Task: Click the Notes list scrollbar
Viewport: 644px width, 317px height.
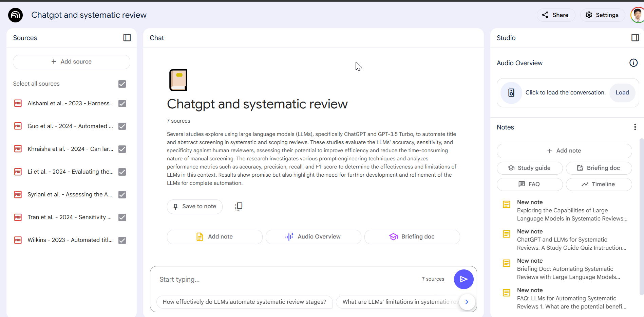Action: pyautogui.click(x=641, y=217)
